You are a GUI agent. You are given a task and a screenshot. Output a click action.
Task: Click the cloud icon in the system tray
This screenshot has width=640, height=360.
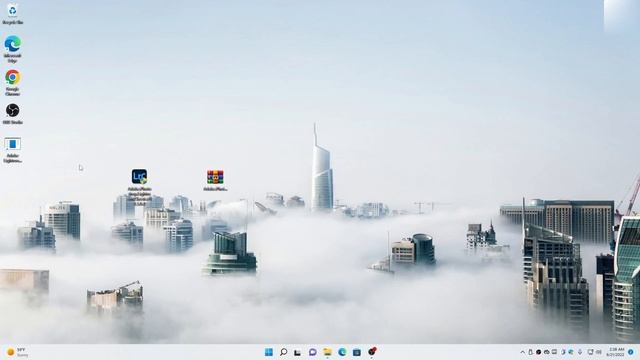[547, 352]
